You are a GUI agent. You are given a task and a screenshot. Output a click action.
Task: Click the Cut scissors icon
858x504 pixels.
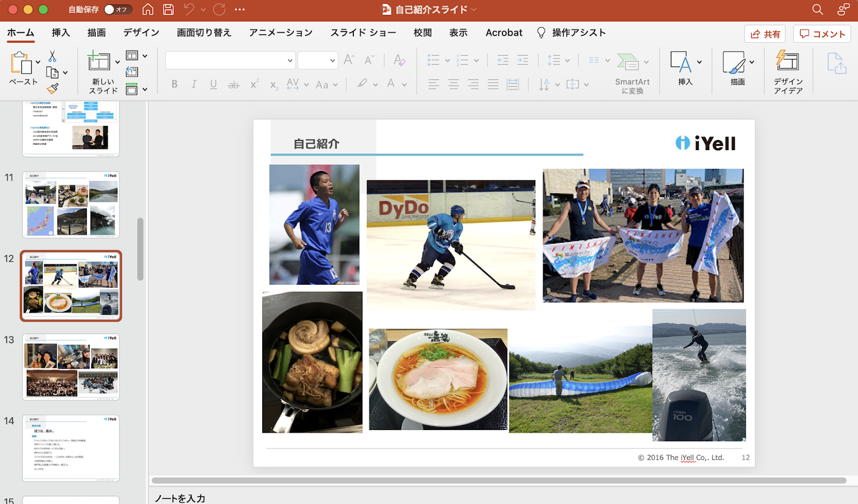point(52,57)
